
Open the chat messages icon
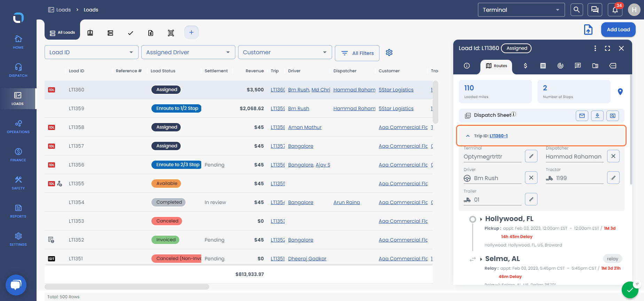[595, 10]
